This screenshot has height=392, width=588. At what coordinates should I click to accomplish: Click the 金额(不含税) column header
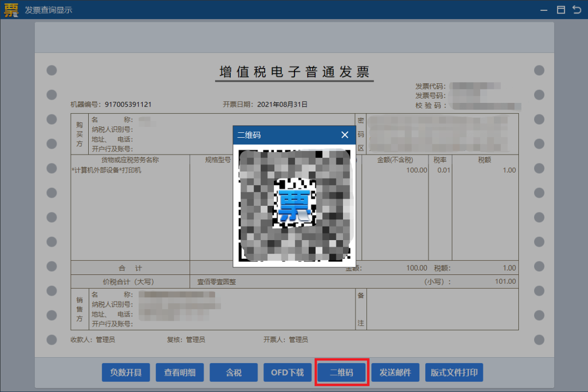point(395,160)
